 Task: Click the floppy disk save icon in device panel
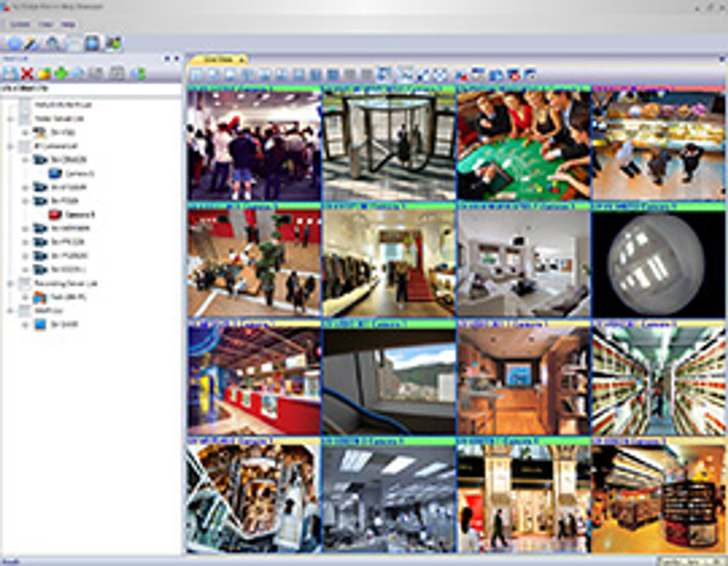(10, 73)
